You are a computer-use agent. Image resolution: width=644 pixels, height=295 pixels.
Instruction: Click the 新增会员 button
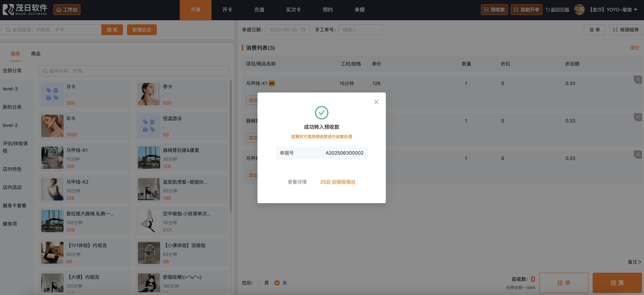click(x=142, y=30)
